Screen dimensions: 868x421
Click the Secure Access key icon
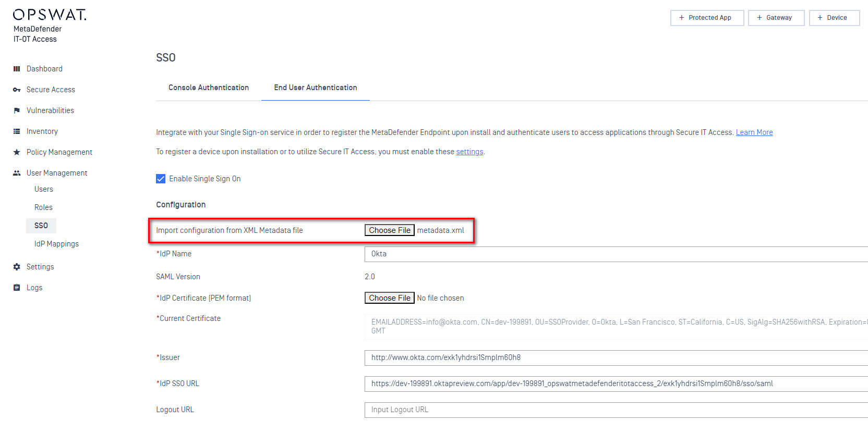coord(17,90)
